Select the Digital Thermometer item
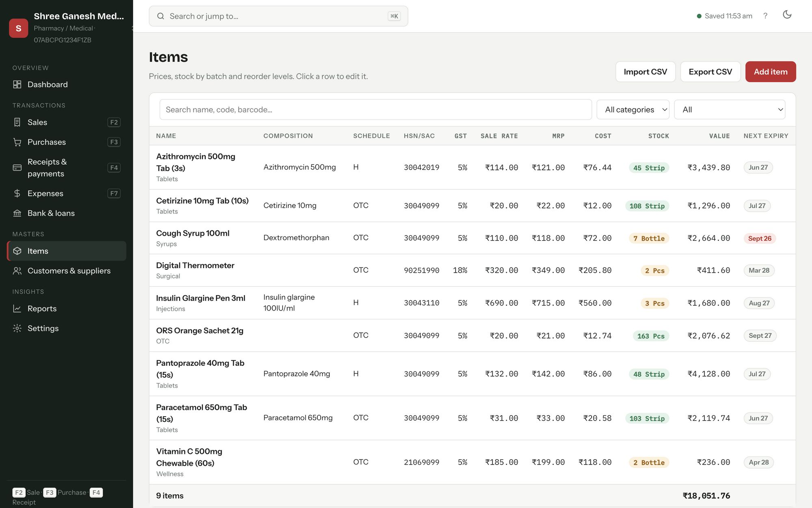812x508 pixels. click(x=472, y=270)
